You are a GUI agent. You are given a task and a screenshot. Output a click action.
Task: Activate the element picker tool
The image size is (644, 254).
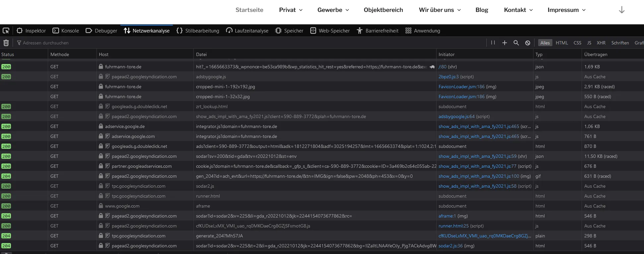click(6, 31)
